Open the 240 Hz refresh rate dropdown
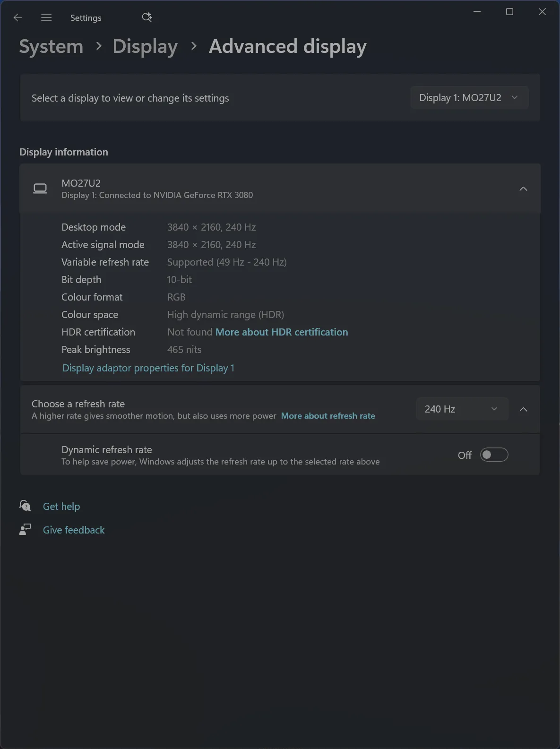Screen dimensions: 560x749 pyautogui.click(x=462, y=409)
